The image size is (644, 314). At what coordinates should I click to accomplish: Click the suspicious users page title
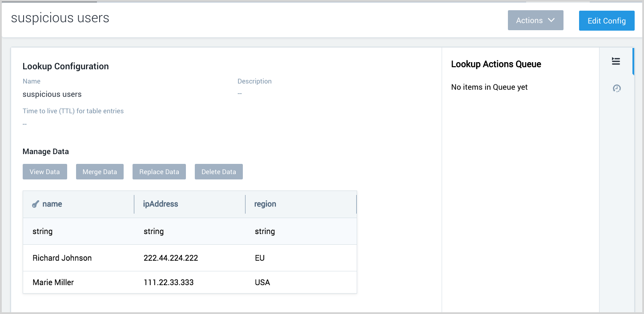(60, 18)
